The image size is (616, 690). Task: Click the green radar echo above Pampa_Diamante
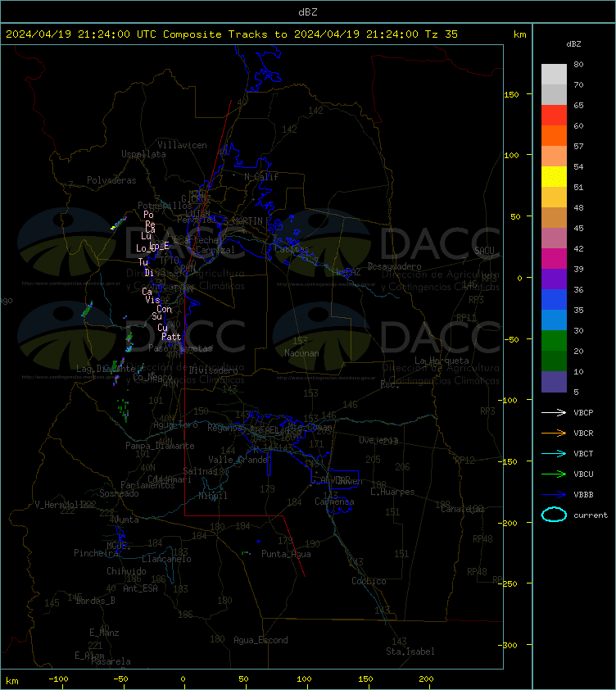(124, 410)
